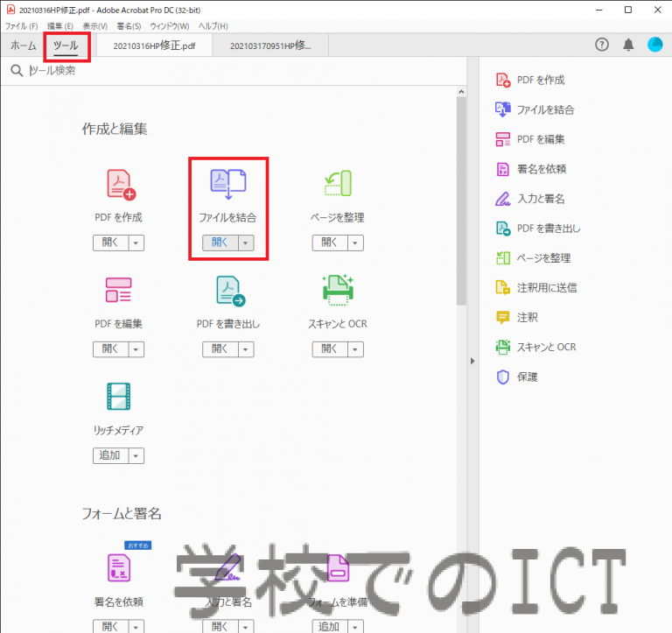This screenshot has height=633, width=672.
Task: Click the scrollbar up arrow in tools list
Action: tap(461, 92)
